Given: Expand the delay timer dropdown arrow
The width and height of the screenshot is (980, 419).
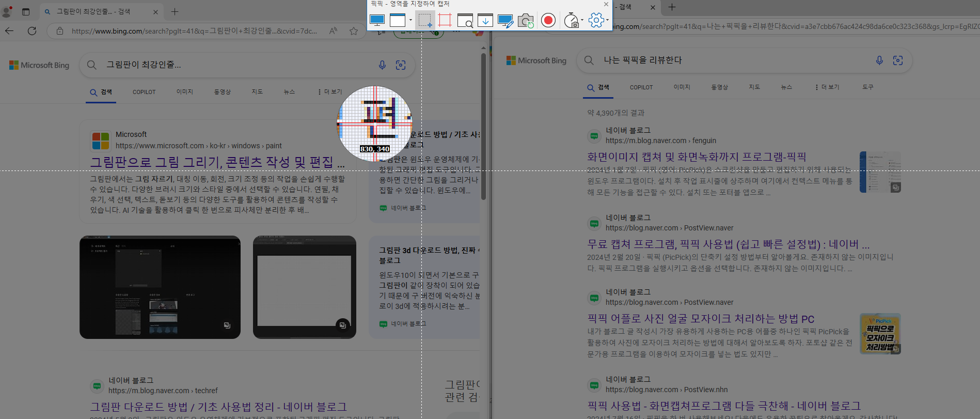Looking at the screenshot, I should pyautogui.click(x=582, y=20).
